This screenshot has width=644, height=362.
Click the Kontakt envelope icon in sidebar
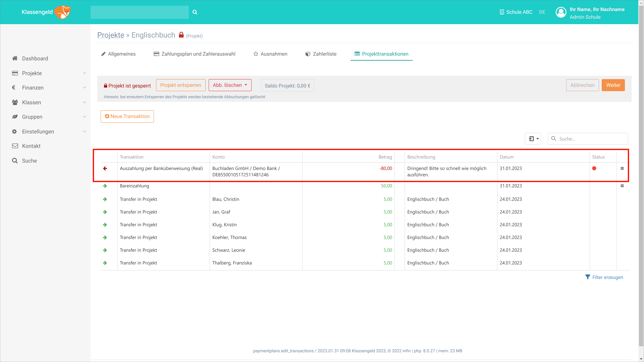15,146
